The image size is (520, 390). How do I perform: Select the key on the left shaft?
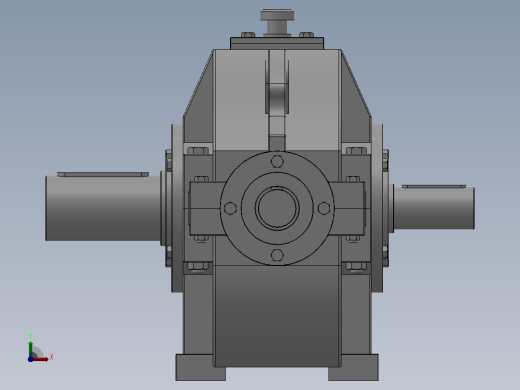click(103, 174)
